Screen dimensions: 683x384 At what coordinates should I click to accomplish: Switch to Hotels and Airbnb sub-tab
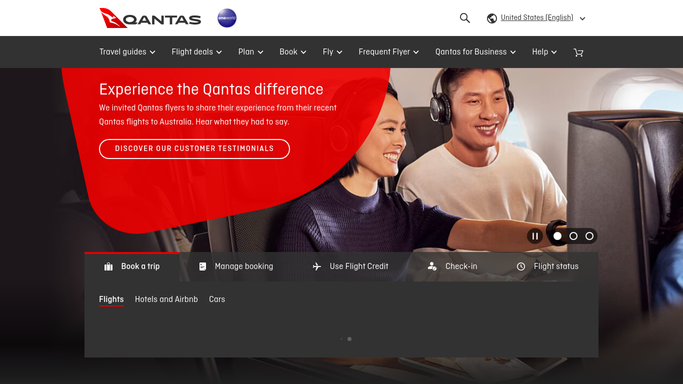click(x=166, y=300)
